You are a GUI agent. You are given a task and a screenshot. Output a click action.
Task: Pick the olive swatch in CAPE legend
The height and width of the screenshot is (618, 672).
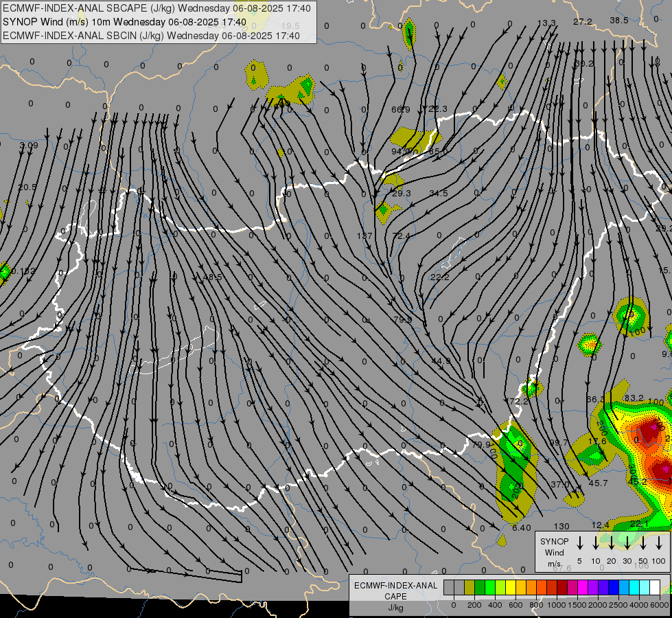click(470, 588)
